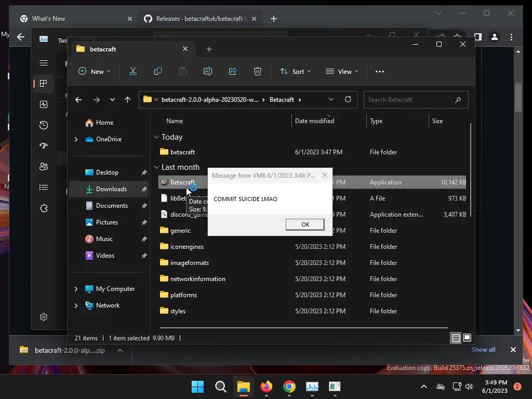The image size is (532, 399).
Task: Refresh the Betacraft folder view
Action: (348, 99)
